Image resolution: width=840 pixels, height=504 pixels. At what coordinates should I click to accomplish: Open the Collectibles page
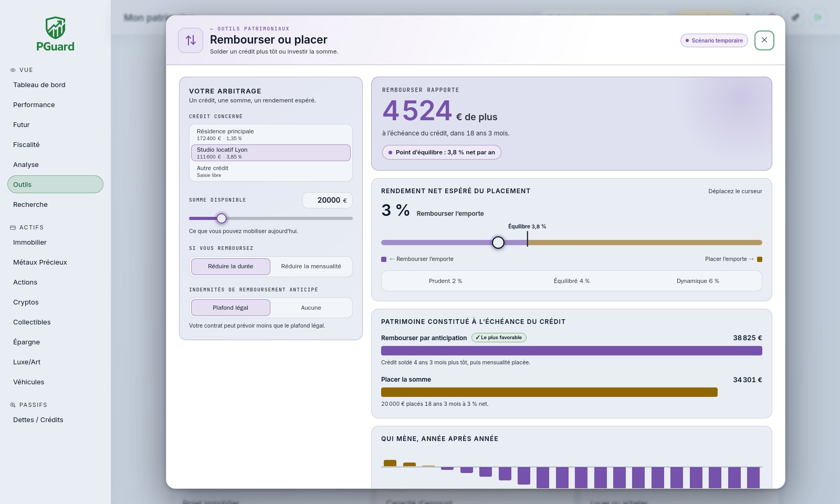click(55, 322)
